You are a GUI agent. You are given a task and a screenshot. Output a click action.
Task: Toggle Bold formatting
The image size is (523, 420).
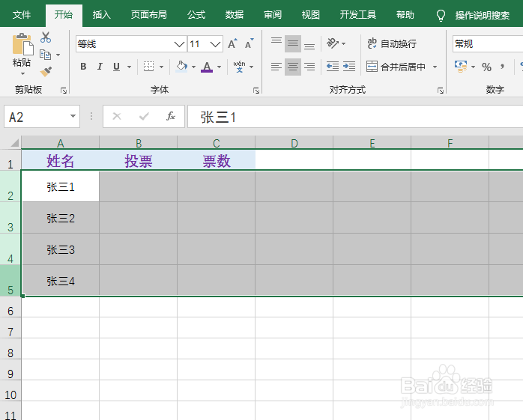tap(83, 67)
